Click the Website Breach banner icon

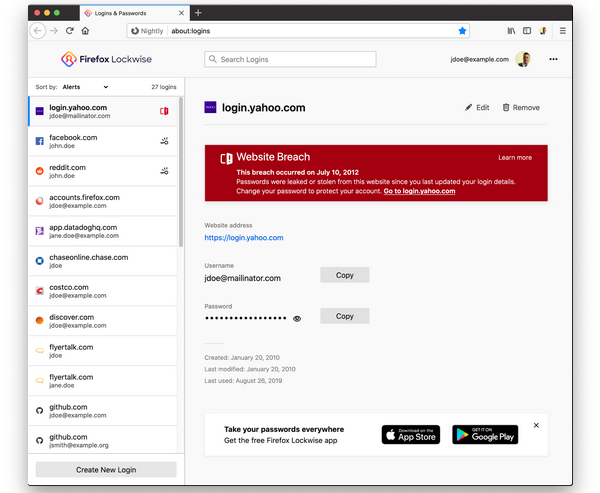pyautogui.click(x=226, y=158)
